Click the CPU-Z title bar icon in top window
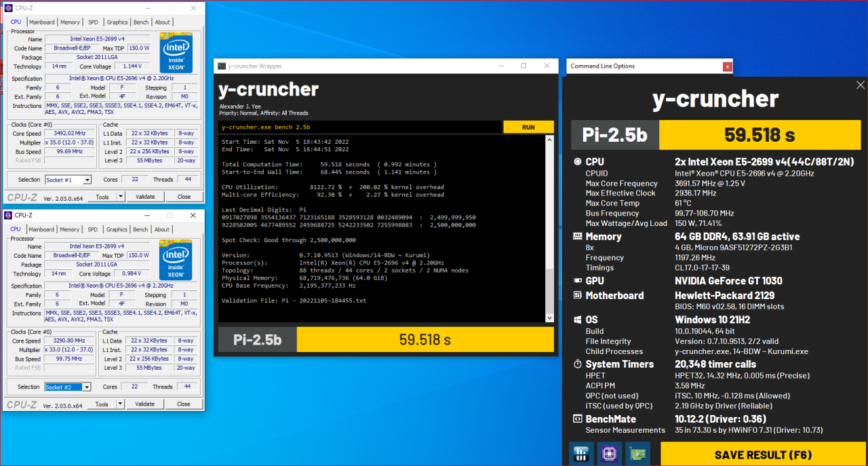The image size is (868, 466). (x=9, y=8)
